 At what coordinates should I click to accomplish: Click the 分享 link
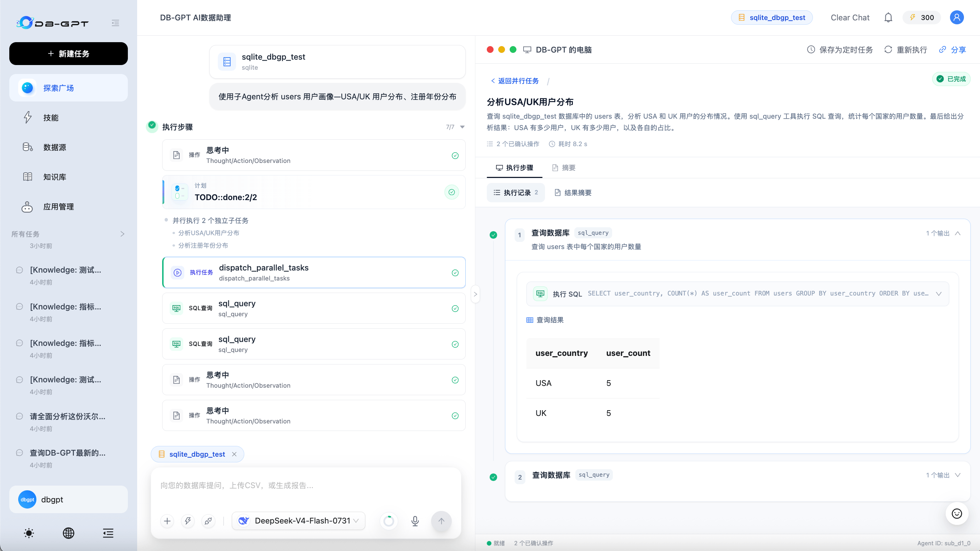click(952, 50)
